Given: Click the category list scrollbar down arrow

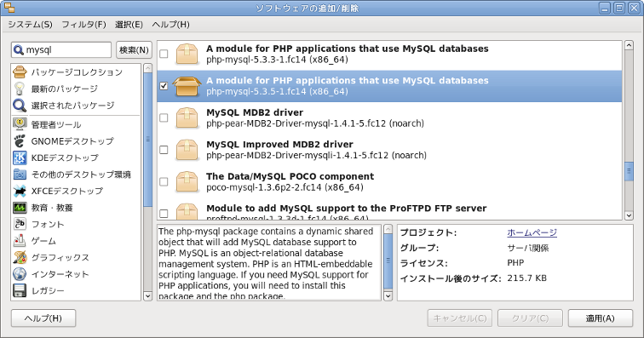Looking at the screenshot, I should pos(148,295).
